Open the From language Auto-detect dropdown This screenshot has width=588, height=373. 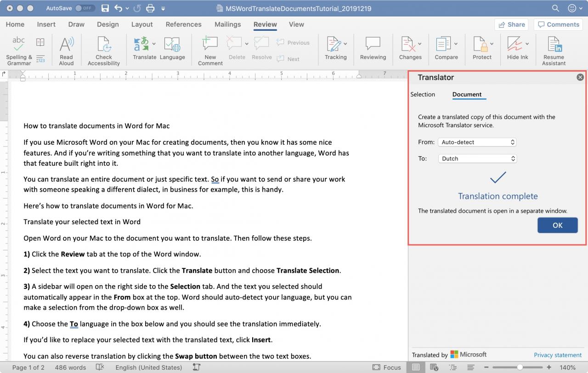pyautogui.click(x=477, y=142)
